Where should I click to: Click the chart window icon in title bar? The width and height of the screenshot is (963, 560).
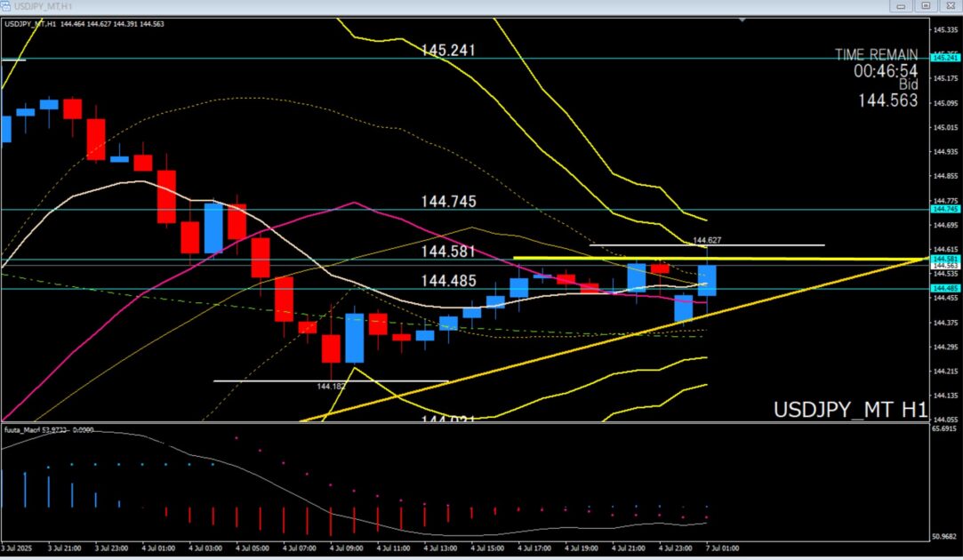point(7,6)
